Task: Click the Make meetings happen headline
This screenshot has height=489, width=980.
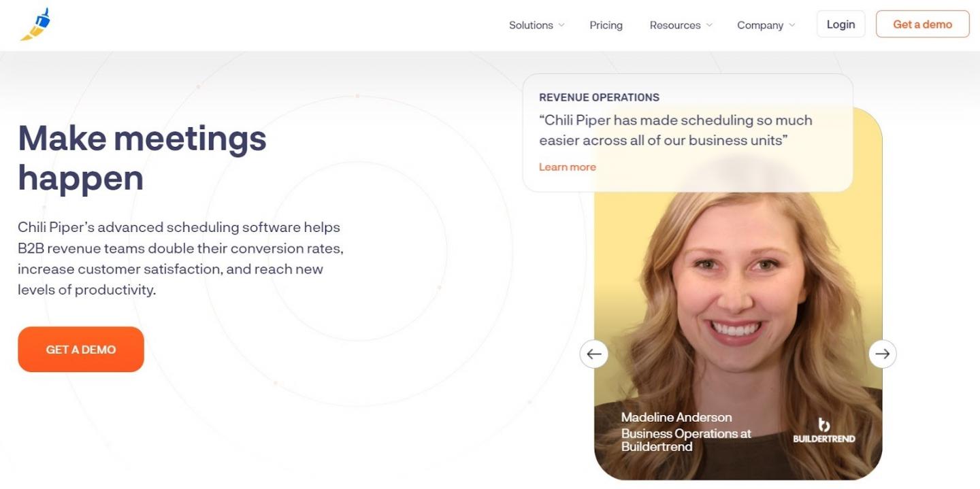Action: (x=142, y=158)
